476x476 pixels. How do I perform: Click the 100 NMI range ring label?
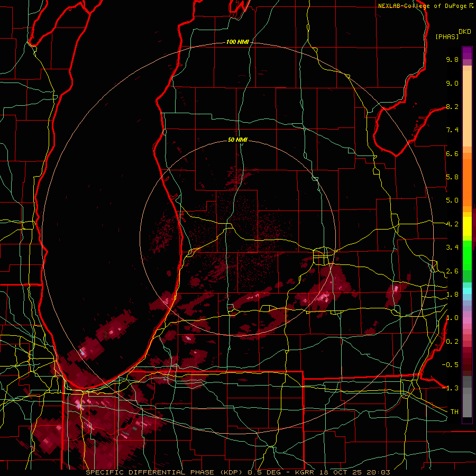pyautogui.click(x=237, y=42)
